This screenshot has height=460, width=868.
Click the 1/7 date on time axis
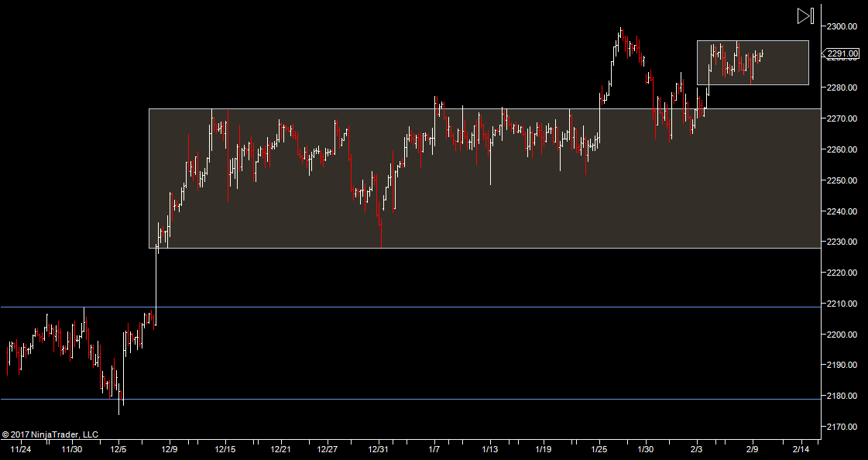[434, 449]
